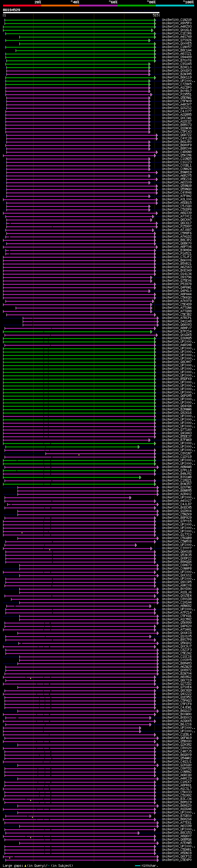
Task: Select hit label UniRef100_B0W357
Action: (177, 484)
